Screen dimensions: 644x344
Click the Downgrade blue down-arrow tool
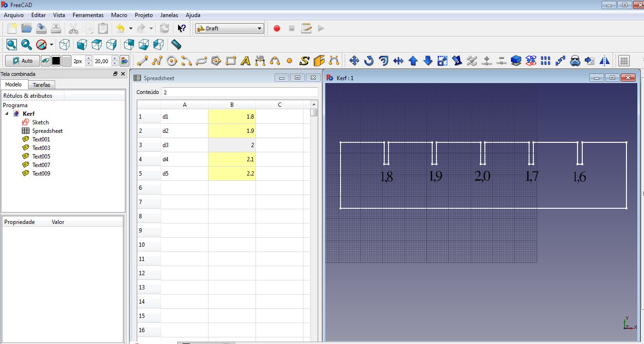coord(427,61)
